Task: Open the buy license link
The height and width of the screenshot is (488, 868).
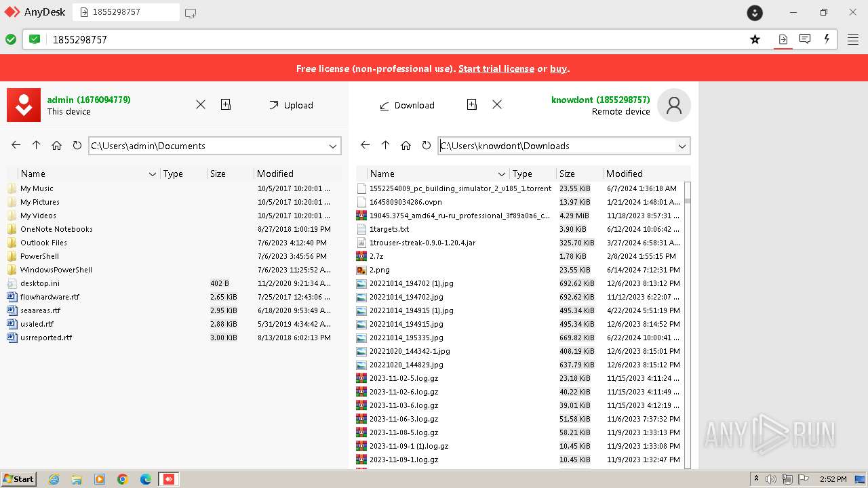Action: coord(558,68)
